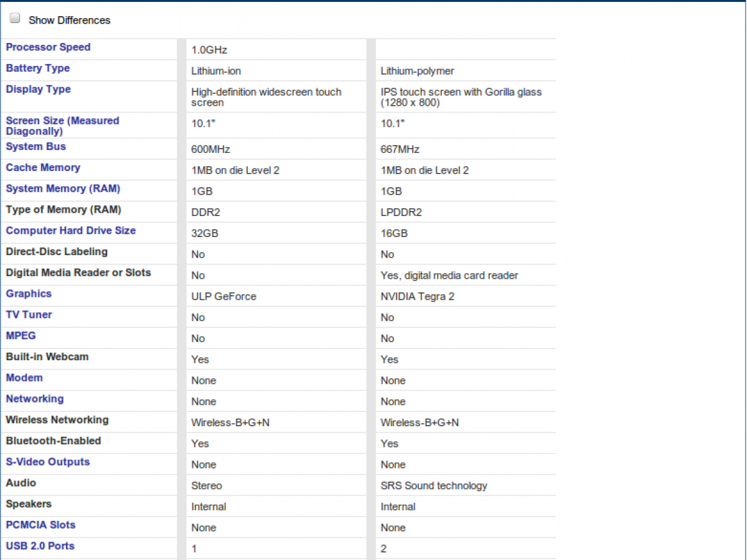Viewport: 747px width, 560px height.
Task: Click the System Memory (RAM) link
Action: click(63, 189)
